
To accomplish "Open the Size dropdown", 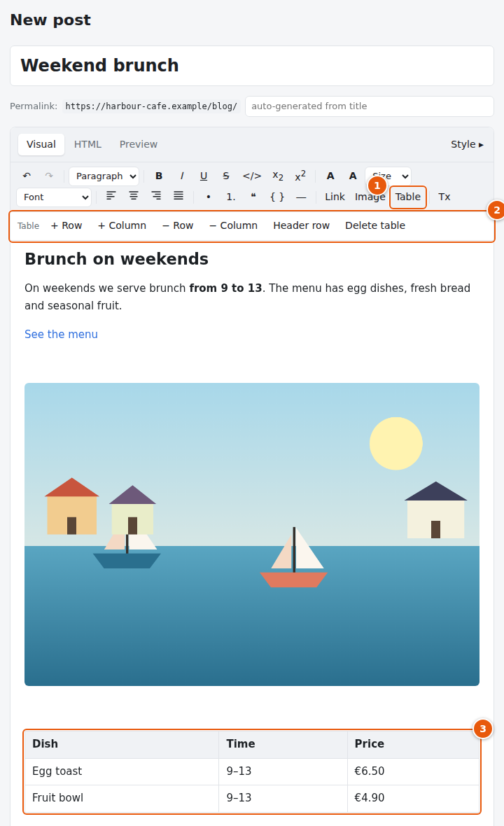I will click(388, 176).
